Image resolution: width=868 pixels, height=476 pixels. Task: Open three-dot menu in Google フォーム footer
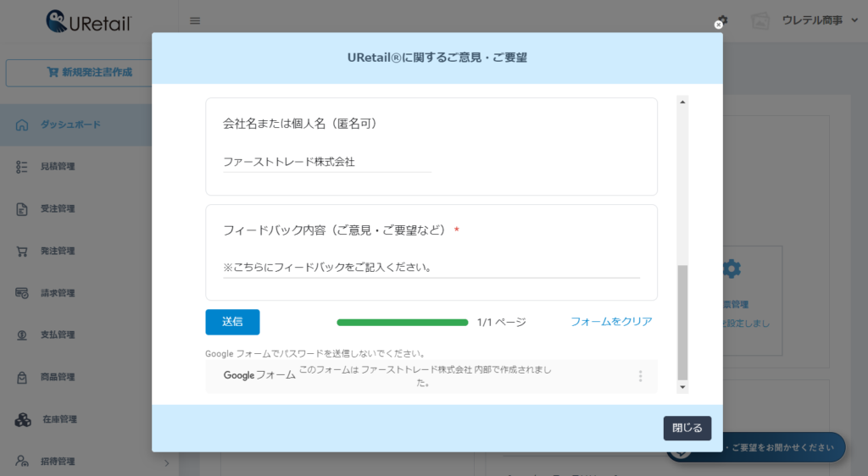tap(640, 376)
